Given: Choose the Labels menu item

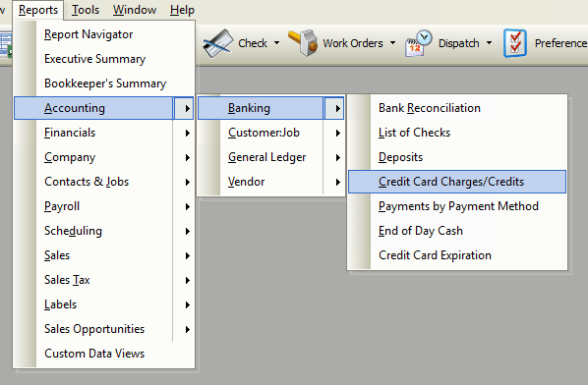Looking at the screenshot, I should point(103,304).
